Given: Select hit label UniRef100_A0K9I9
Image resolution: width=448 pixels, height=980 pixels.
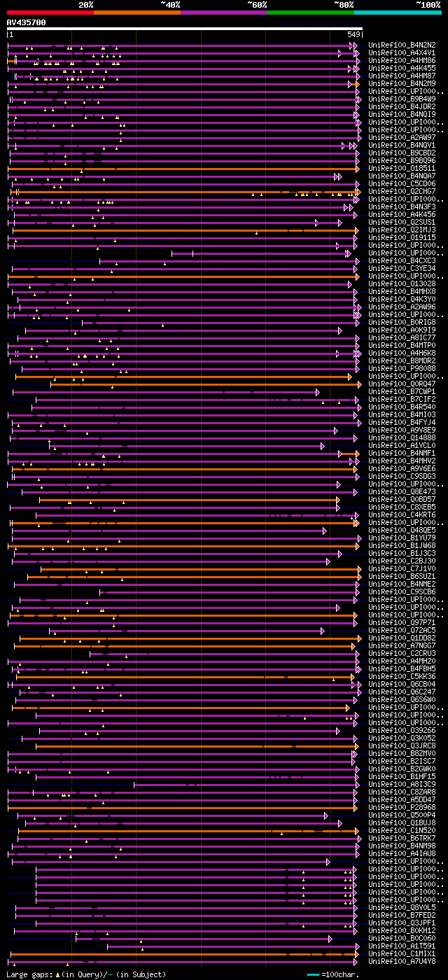Looking at the screenshot, I should click(401, 330).
